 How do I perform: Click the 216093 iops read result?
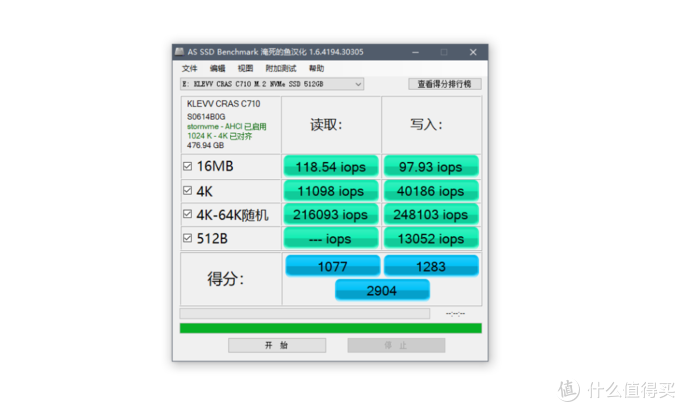[x=331, y=214]
